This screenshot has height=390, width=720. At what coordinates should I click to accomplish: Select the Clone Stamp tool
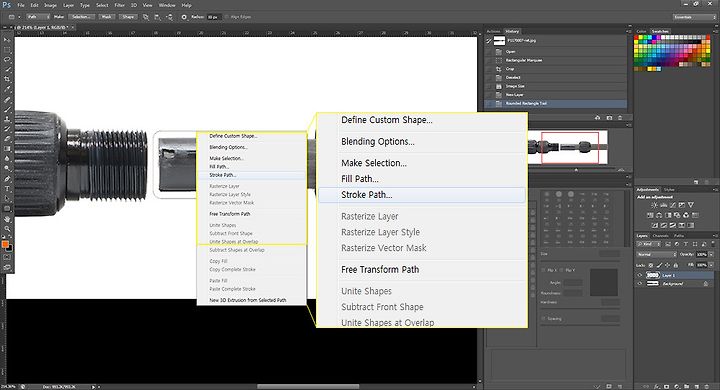click(x=7, y=119)
